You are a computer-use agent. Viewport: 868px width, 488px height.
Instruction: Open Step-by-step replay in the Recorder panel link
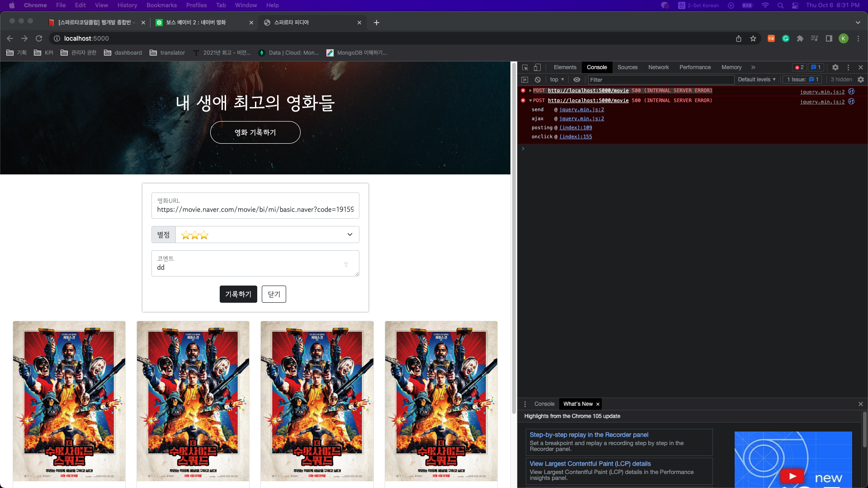click(x=589, y=435)
